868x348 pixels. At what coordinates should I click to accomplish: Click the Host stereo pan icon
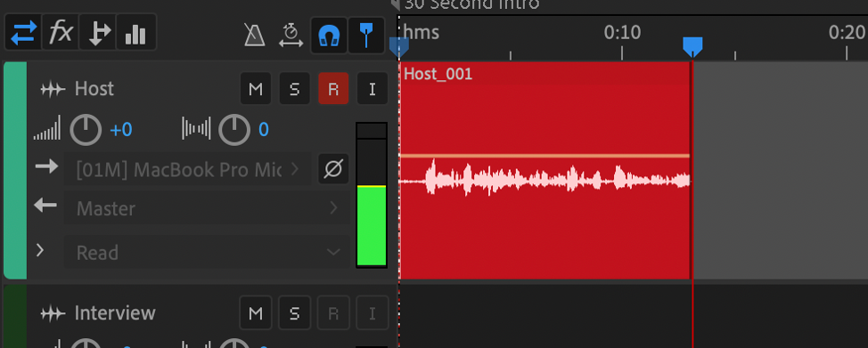(x=197, y=129)
